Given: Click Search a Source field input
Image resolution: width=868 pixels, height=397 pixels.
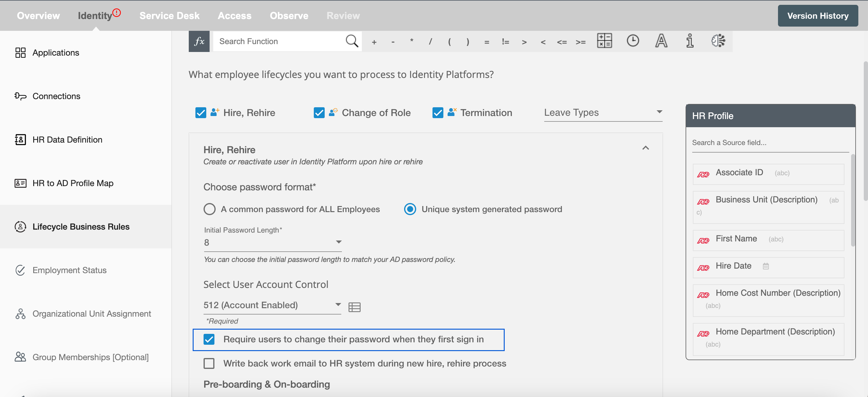Looking at the screenshot, I should 770,143.
